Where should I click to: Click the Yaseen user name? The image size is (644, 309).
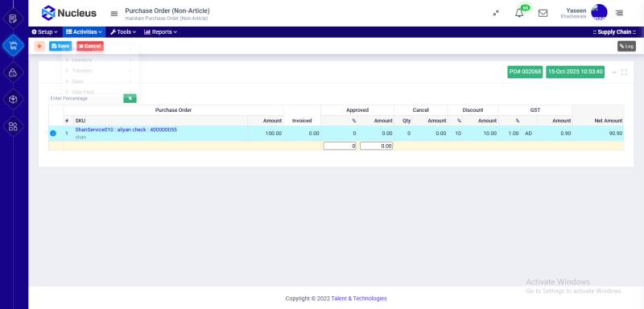tap(576, 10)
